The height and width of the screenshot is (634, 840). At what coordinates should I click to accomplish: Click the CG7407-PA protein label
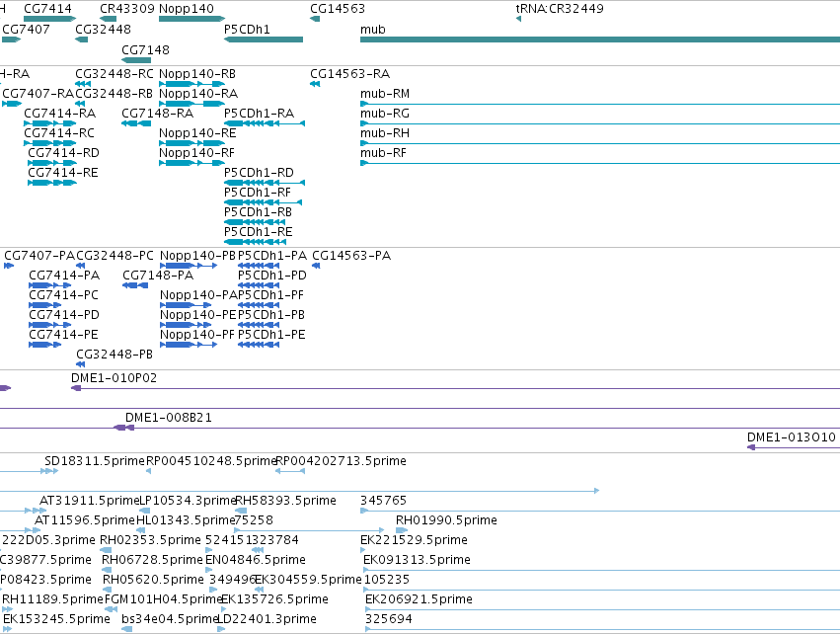pos(39,256)
